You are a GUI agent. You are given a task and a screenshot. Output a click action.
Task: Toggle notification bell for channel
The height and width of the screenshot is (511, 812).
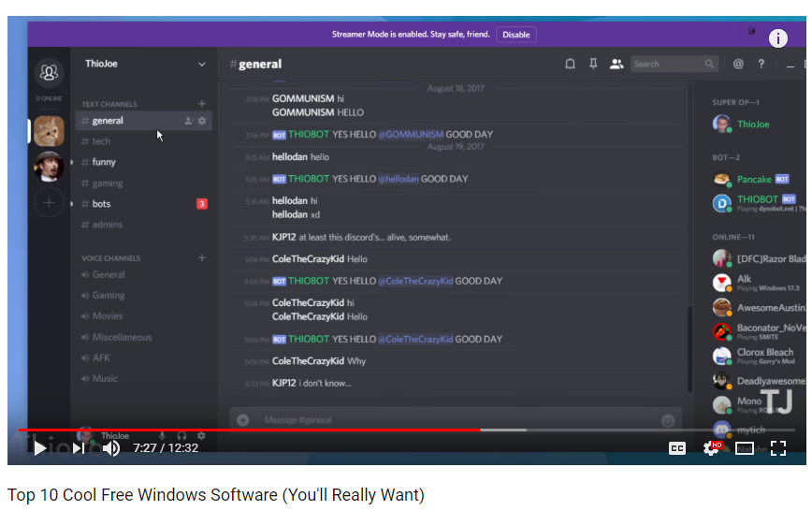(x=570, y=64)
